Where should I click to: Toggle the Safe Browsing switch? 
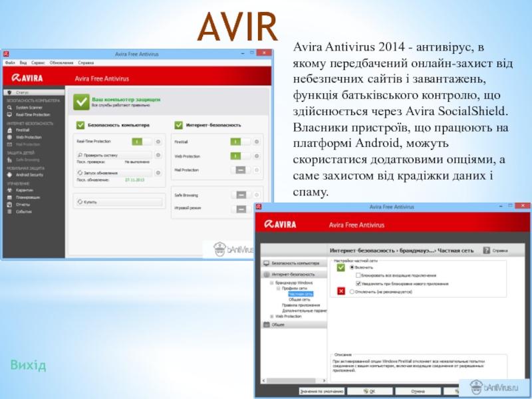[x=241, y=195]
